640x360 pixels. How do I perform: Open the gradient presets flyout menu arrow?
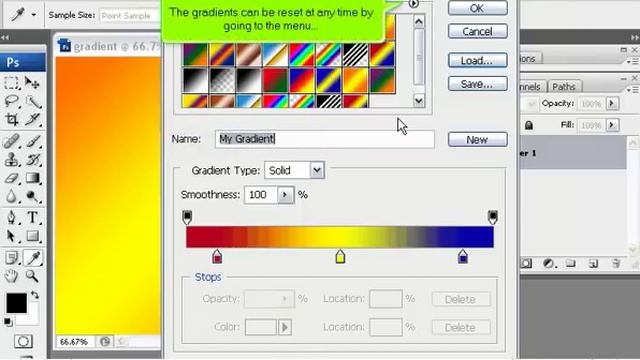[413, 4]
